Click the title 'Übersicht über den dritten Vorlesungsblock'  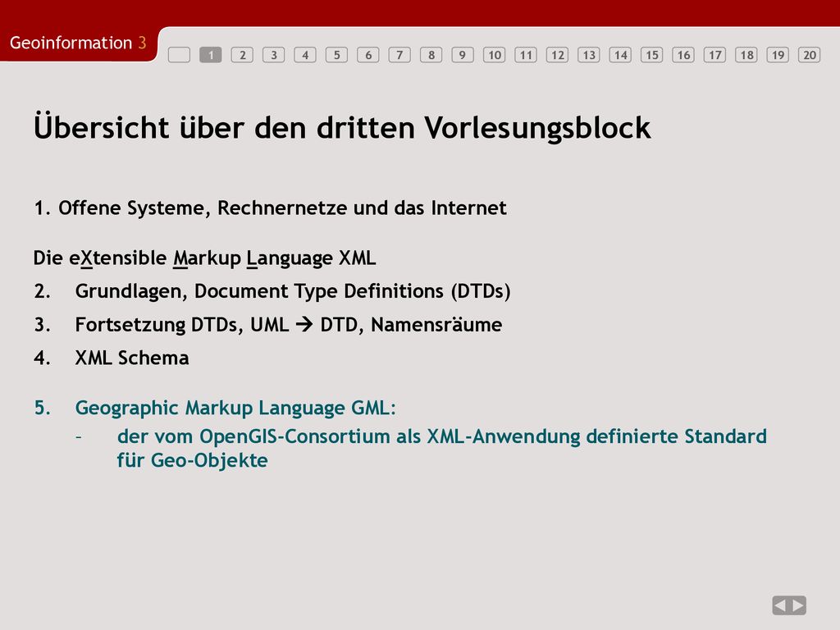[x=342, y=127]
